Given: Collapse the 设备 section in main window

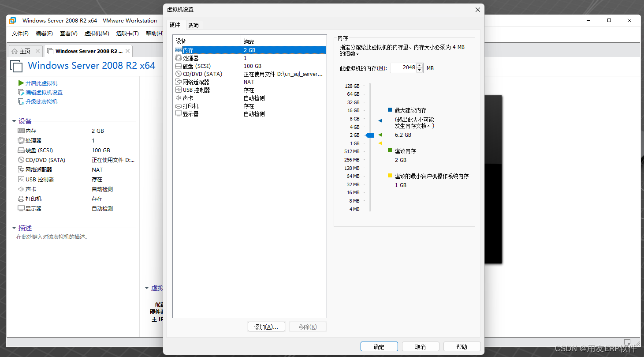Looking at the screenshot, I should pos(14,121).
